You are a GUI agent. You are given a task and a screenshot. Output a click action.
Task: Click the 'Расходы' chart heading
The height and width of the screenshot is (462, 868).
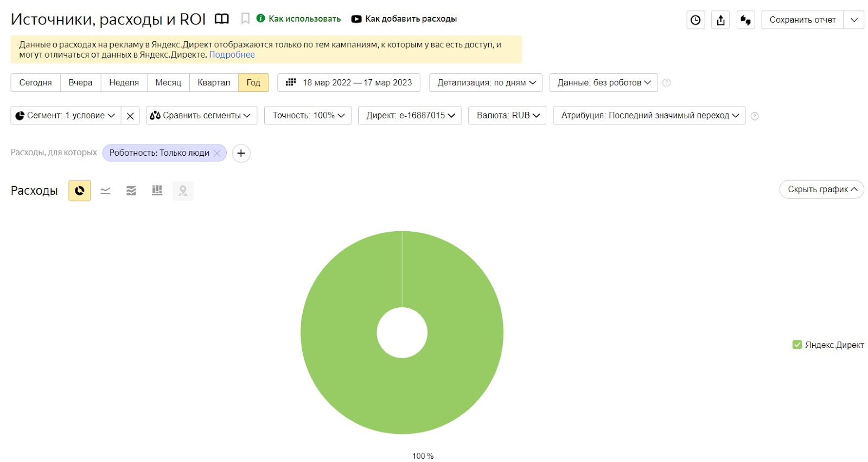click(34, 191)
